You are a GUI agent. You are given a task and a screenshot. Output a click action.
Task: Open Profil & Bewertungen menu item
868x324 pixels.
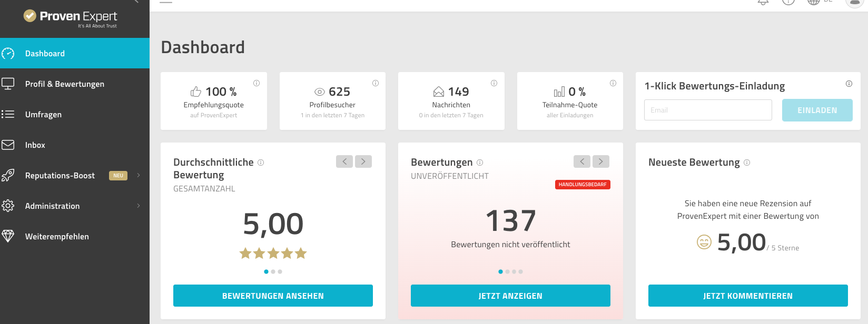75,84
